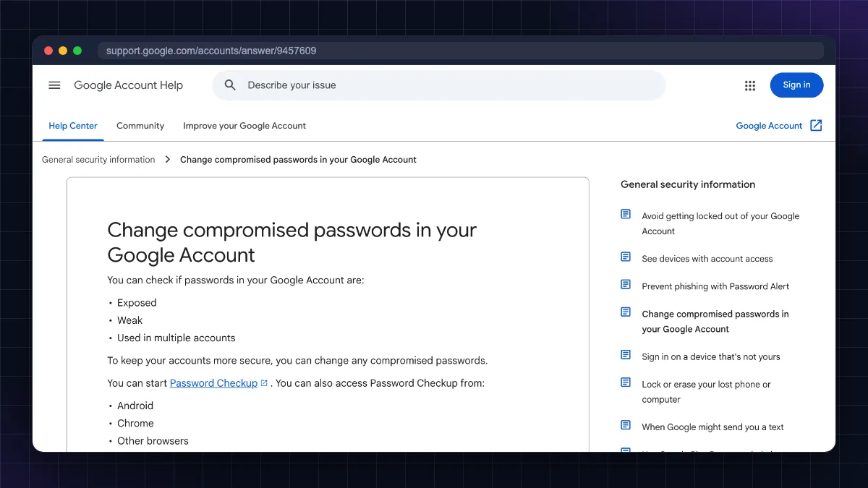Screen dimensions: 868x488
Task: Click the article heading Change compromised passwords
Action: click(292, 242)
